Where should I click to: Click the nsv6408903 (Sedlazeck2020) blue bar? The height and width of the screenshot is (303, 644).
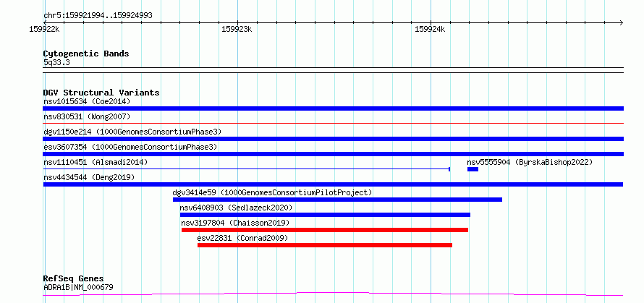(325, 215)
